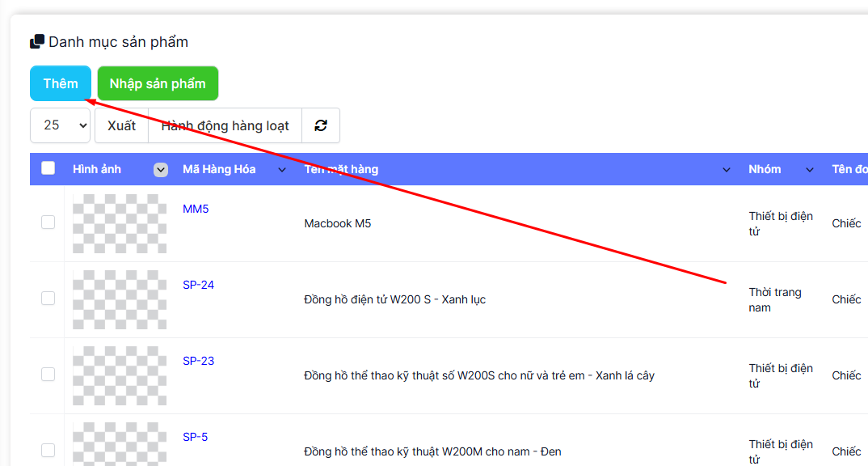Click the SP-24 product image placeholder
The height and width of the screenshot is (466, 868).
point(120,299)
